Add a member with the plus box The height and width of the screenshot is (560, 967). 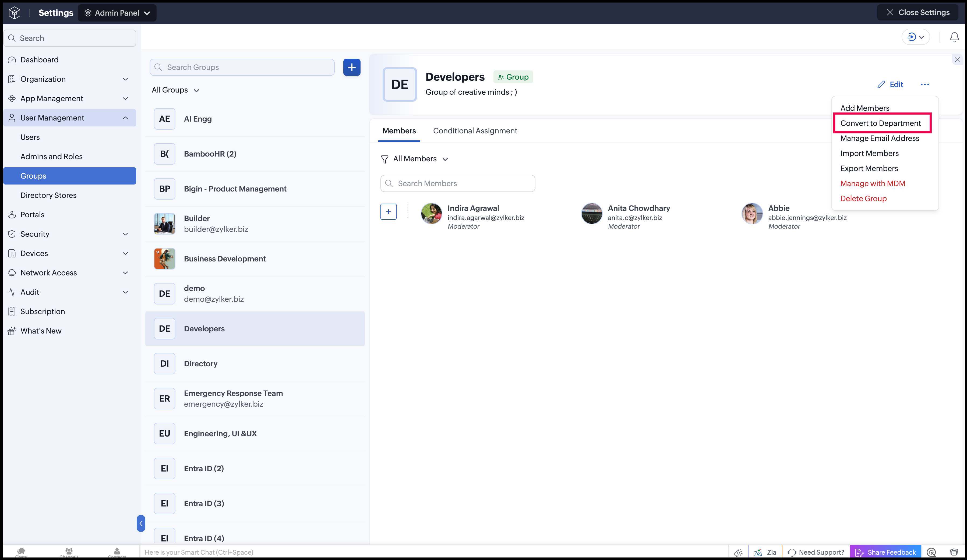[x=388, y=212]
